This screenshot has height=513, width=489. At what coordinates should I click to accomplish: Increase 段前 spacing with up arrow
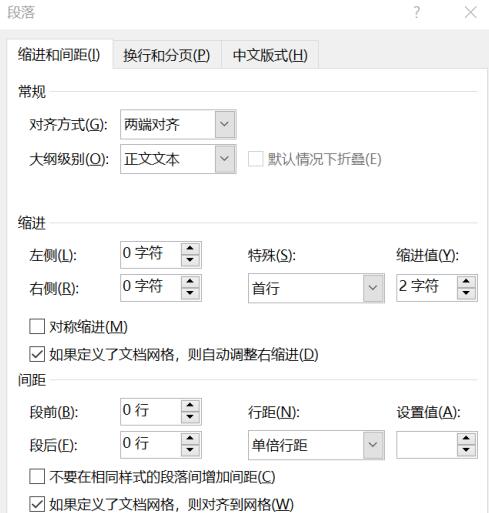point(190,406)
